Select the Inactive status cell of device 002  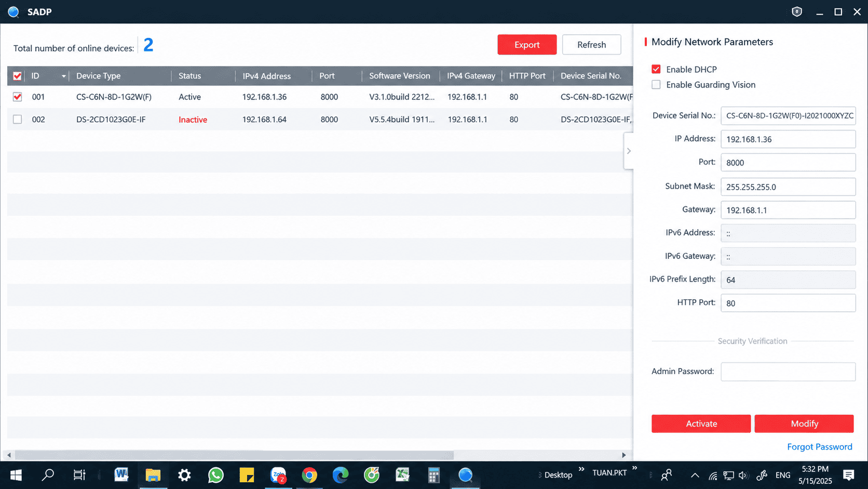(x=193, y=120)
